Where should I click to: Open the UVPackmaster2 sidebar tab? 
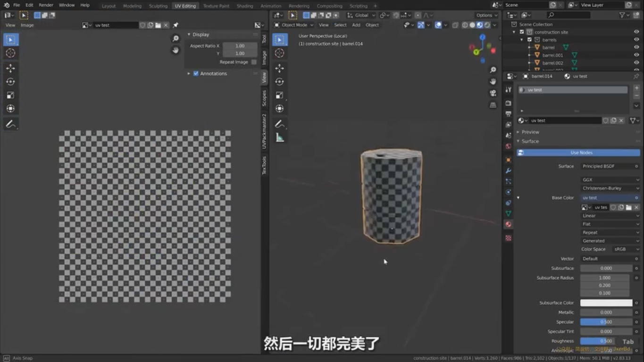pyautogui.click(x=264, y=131)
